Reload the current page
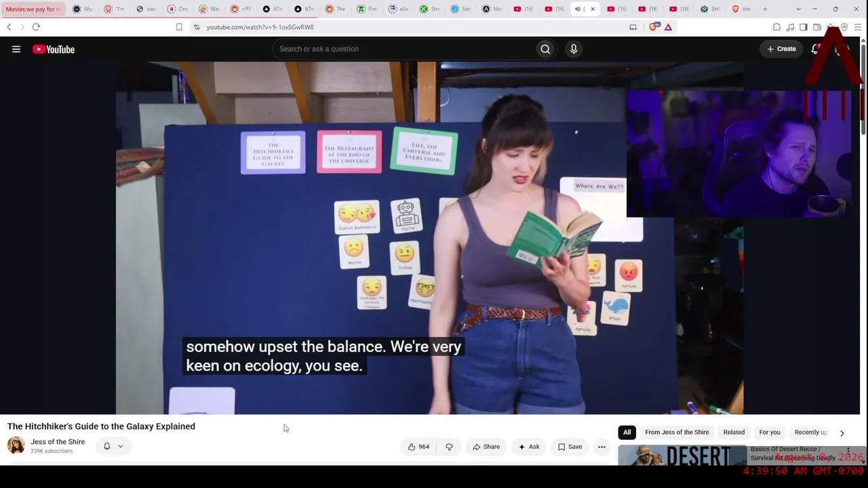The height and width of the screenshot is (488, 868). tap(36, 27)
